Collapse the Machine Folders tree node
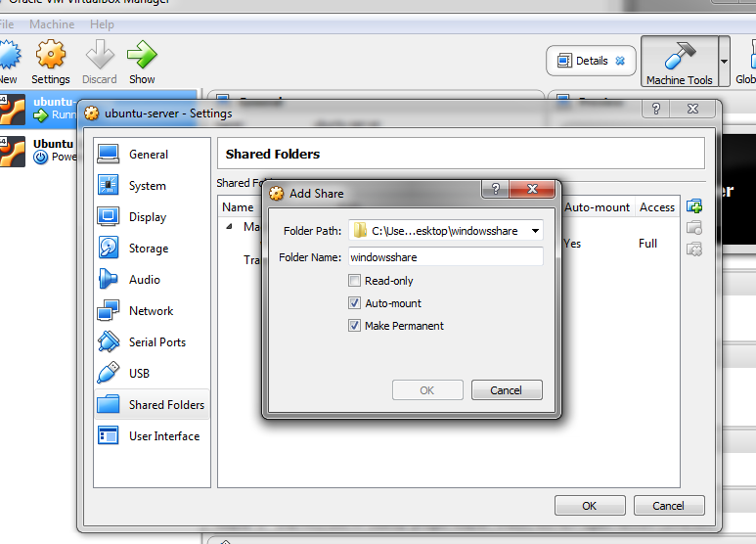 tap(229, 226)
